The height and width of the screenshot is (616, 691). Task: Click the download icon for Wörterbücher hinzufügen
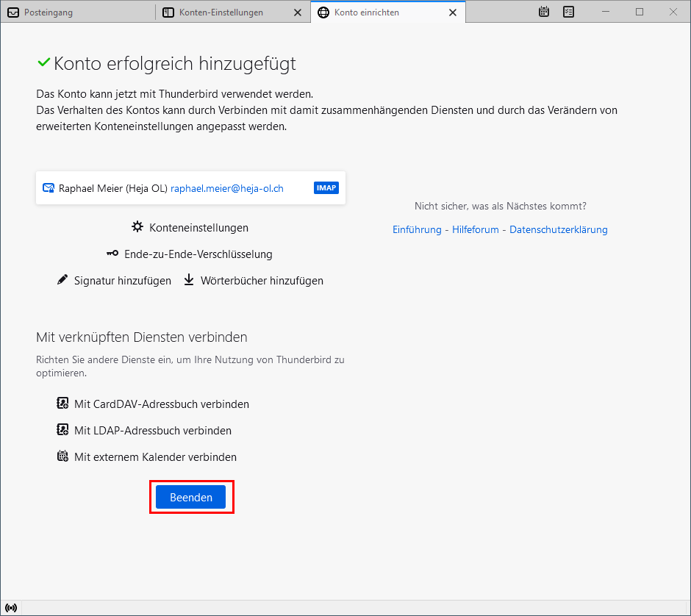[x=189, y=281]
